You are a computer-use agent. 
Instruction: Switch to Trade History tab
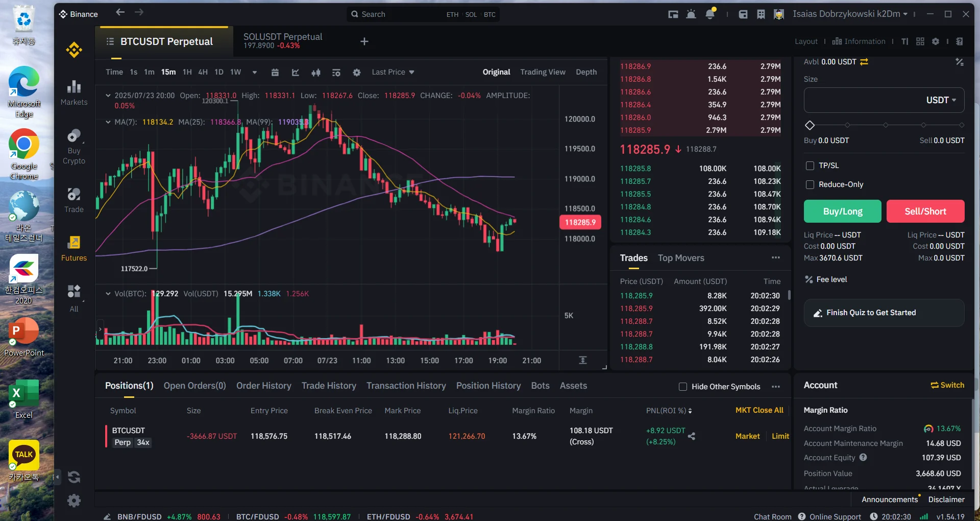[329, 386]
